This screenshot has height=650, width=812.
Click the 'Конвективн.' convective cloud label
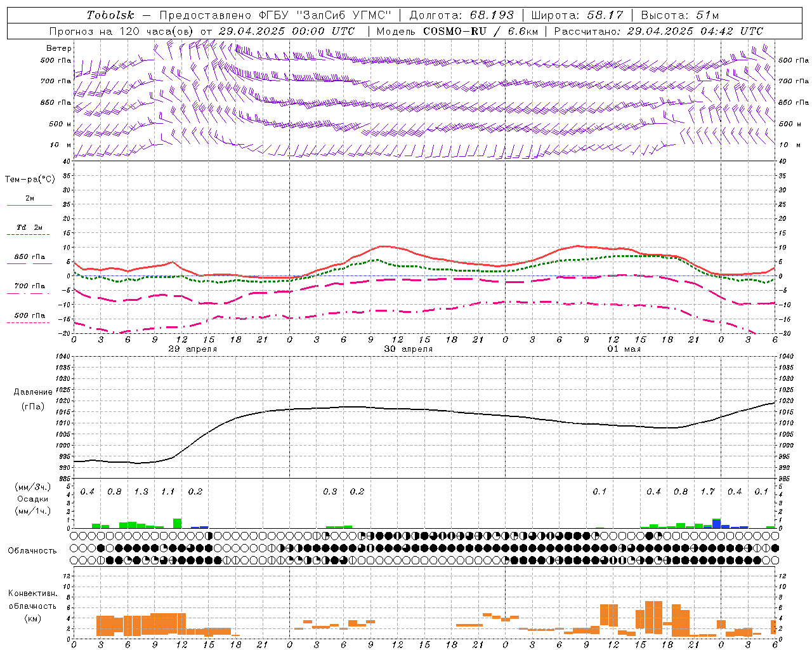(x=32, y=594)
